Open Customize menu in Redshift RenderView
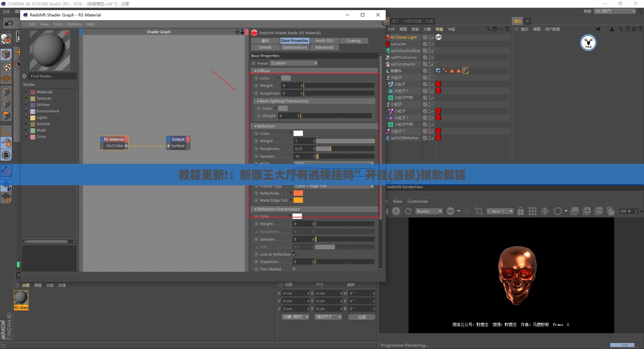The image size is (644, 349). (x=417, y=201)
